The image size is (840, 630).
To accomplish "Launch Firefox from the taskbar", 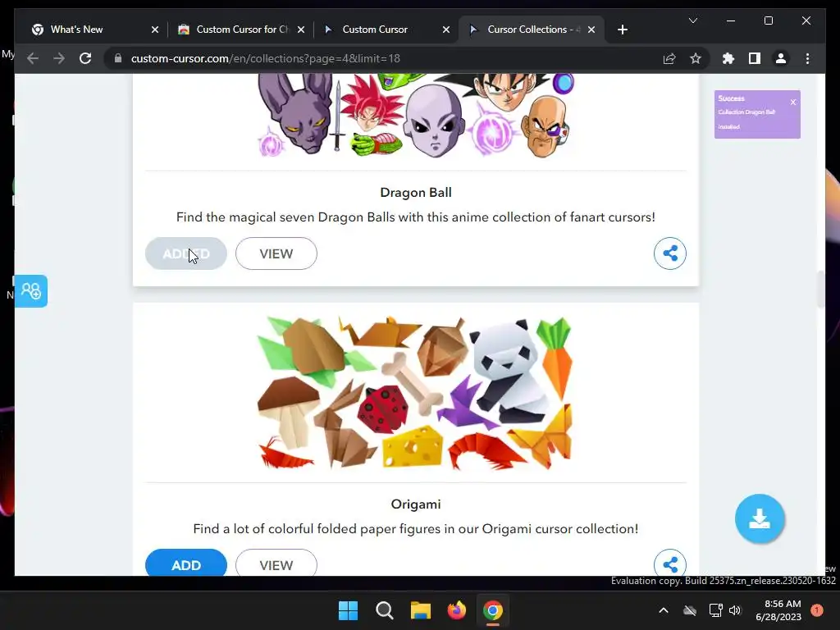I will pyautogui.click(x=456, y=610).
